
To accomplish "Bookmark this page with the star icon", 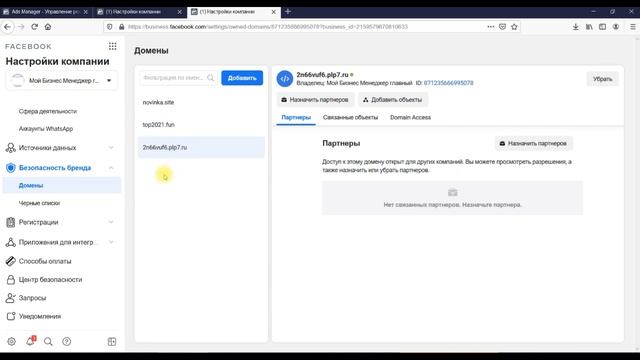I will (514, 27).
